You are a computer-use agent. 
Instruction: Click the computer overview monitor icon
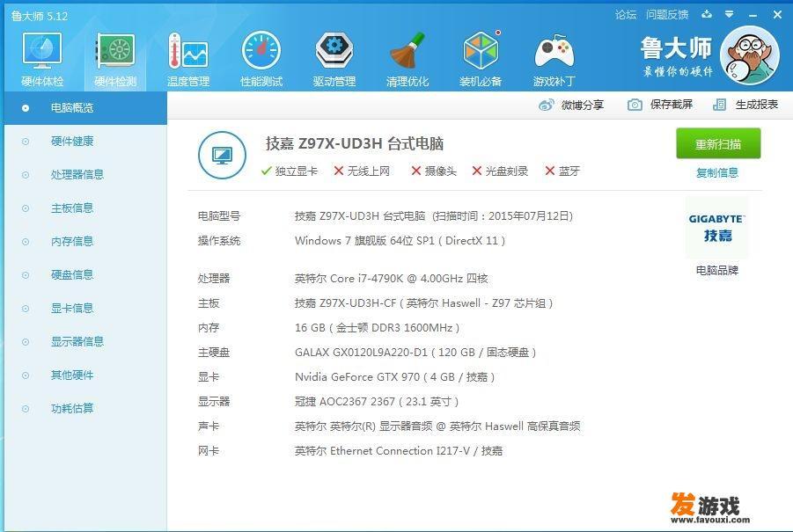[222, 155]
